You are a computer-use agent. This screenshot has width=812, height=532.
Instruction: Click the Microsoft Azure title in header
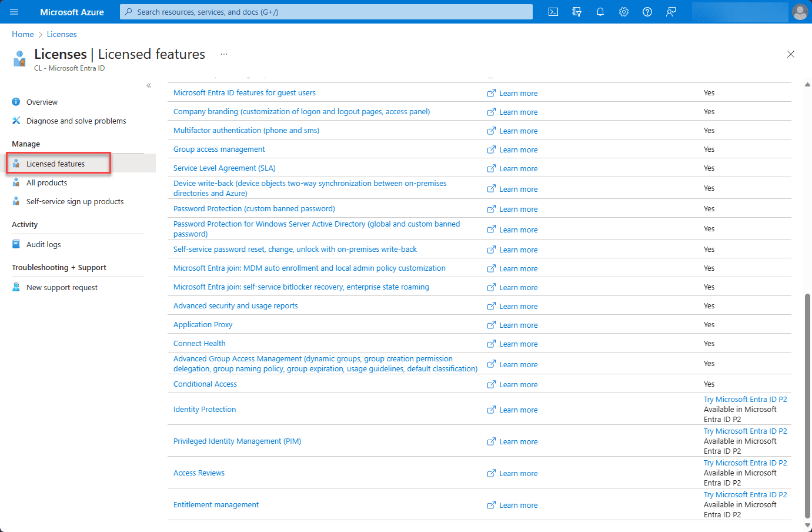(72, 12)
